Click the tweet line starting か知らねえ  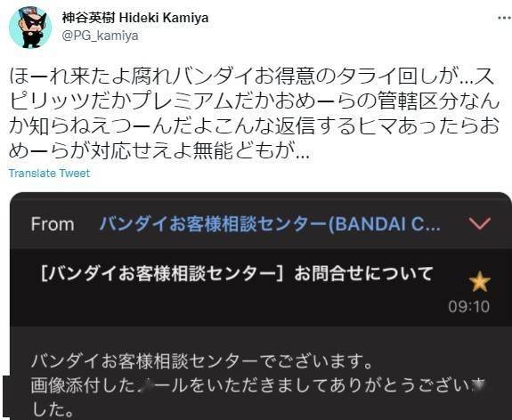[254, 126]
